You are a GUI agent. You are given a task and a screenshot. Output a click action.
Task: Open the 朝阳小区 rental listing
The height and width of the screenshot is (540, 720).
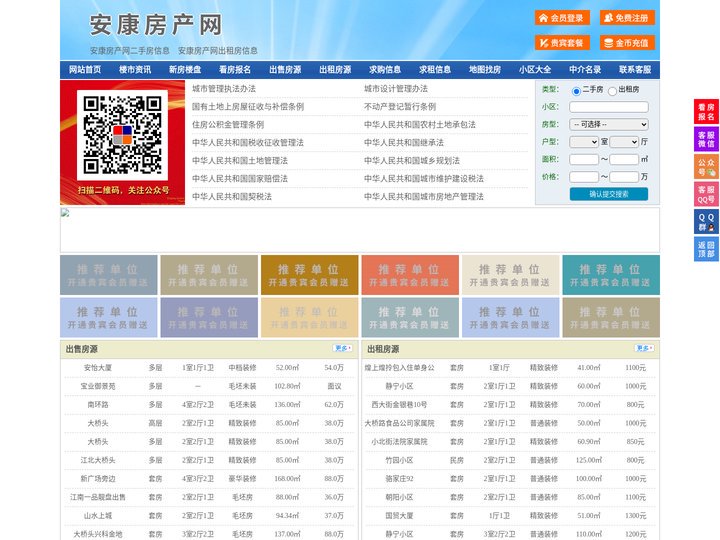pos(399,497)
